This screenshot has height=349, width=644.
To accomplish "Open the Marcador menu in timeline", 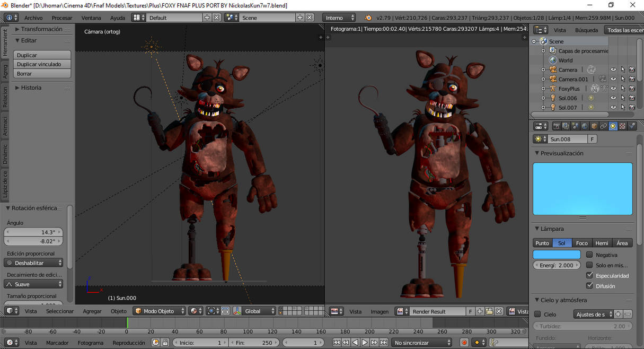I will click(57, 343).
